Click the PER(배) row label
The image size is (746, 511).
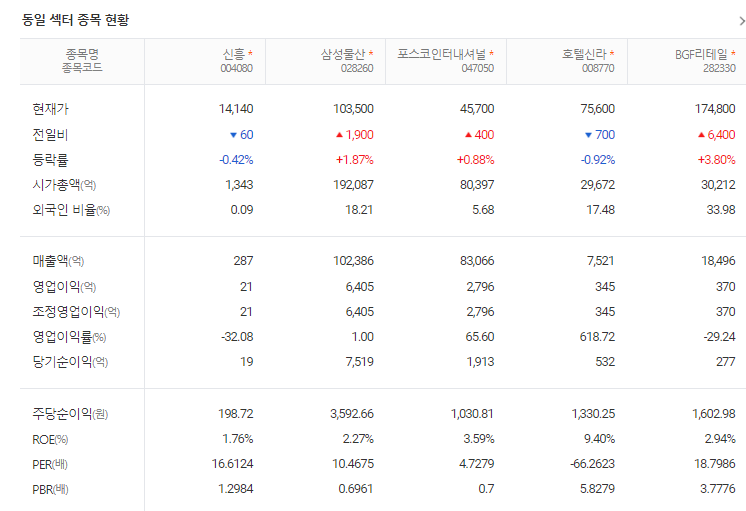tap(50, 465)
